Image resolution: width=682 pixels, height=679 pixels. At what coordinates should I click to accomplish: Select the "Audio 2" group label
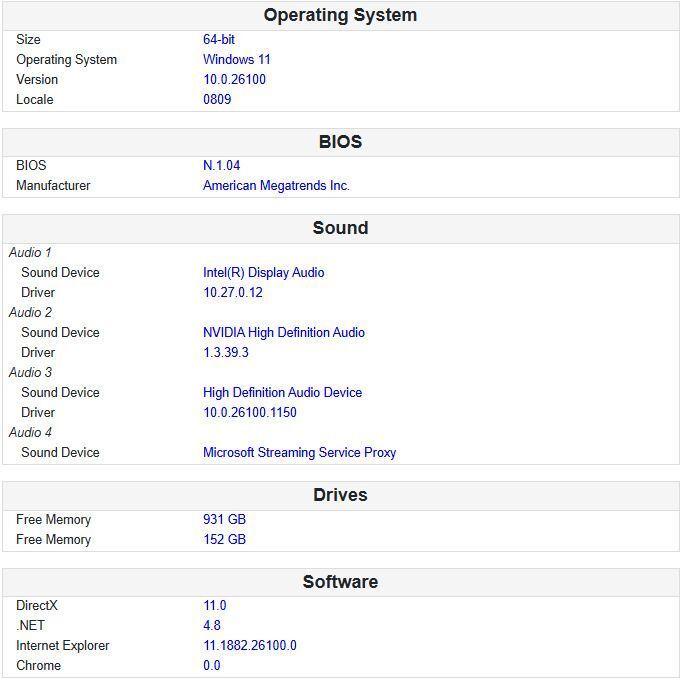(x=30, y=313)
